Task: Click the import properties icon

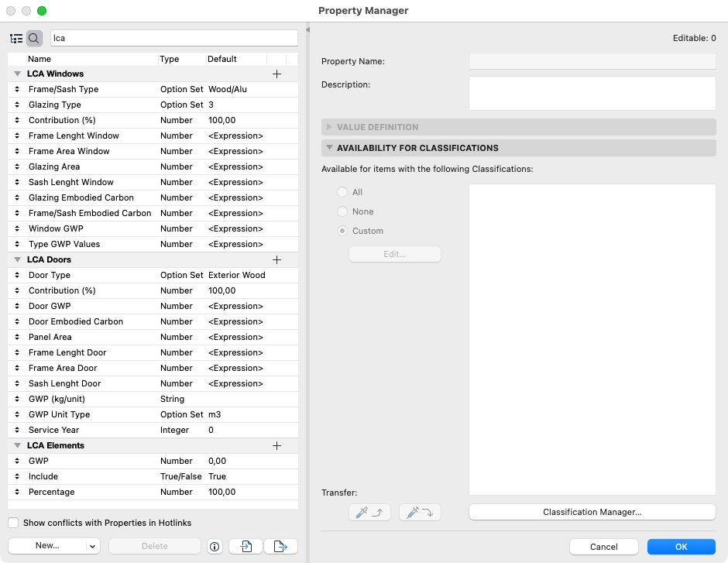Action: [x=246, y=547]
